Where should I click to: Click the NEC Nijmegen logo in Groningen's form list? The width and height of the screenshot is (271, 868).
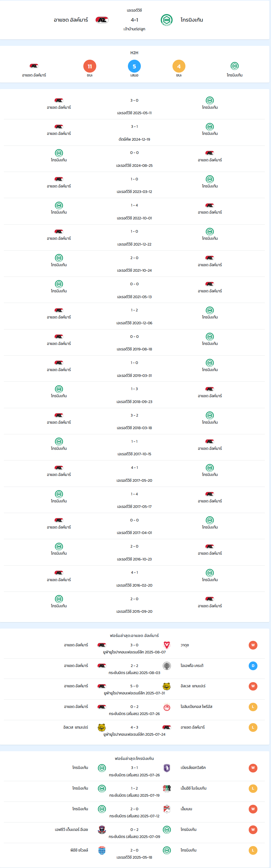(x=167, y=789)
